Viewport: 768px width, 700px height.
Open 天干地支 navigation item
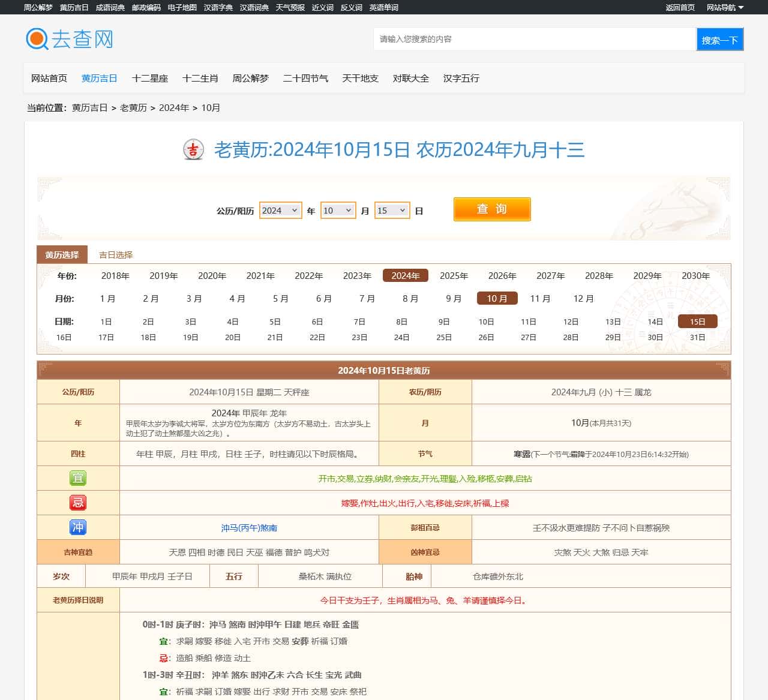pos(361,78)
